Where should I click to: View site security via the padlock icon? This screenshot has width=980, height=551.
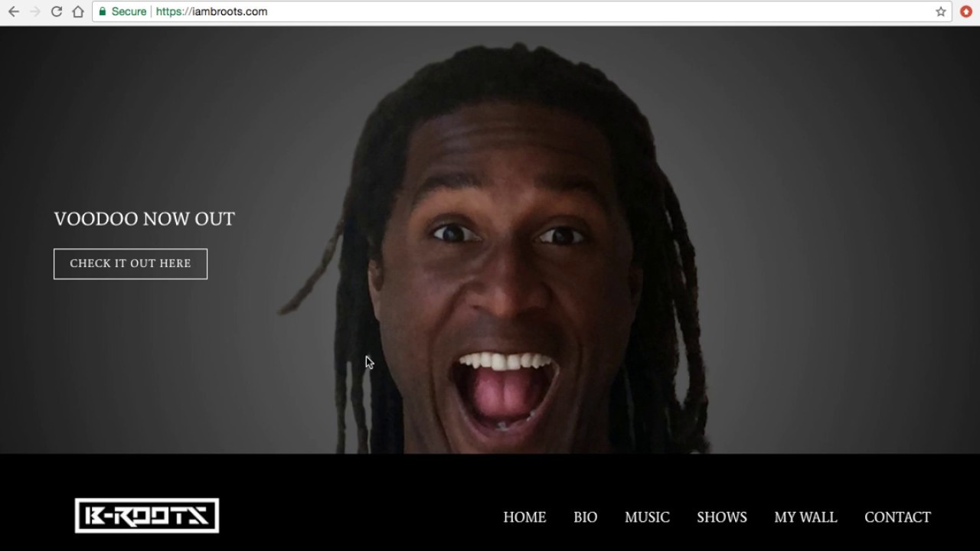[103, 11]
